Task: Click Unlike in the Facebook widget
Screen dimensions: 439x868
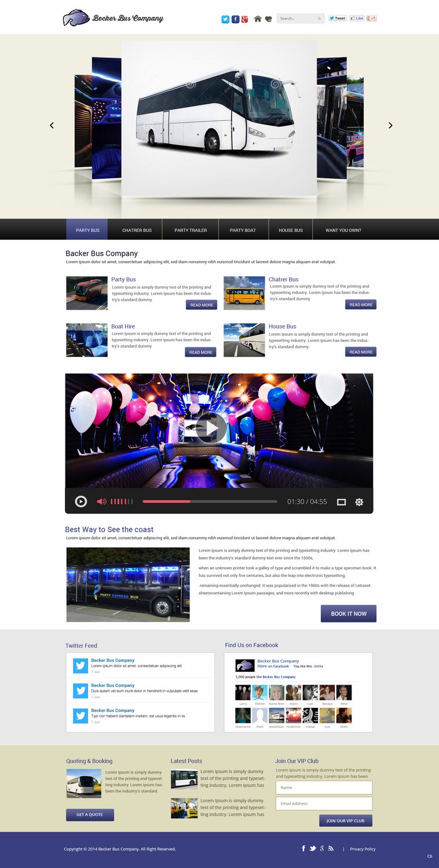Action: pyautogui.click(x=319, y=666)
